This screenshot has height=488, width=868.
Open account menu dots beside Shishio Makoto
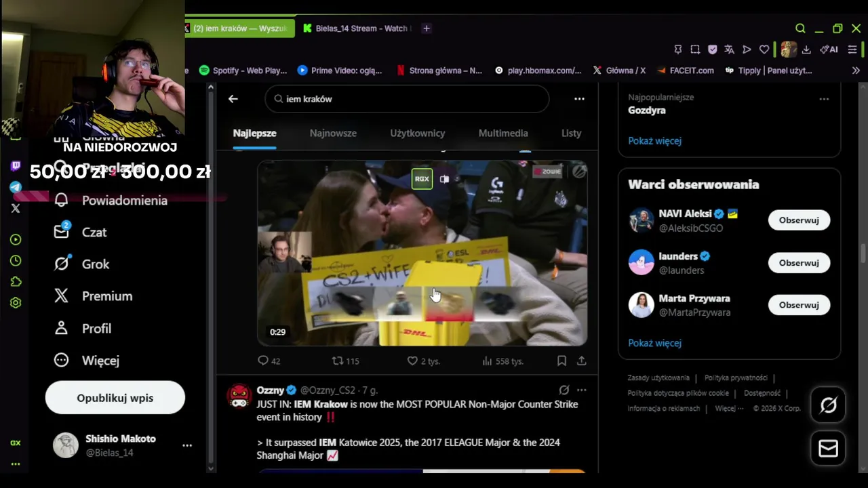pyautogui.click(x=187, y=445)
